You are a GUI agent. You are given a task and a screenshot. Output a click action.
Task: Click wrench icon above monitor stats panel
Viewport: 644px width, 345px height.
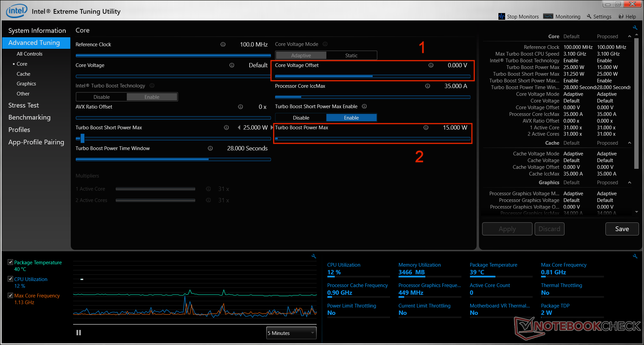[635, 256]
